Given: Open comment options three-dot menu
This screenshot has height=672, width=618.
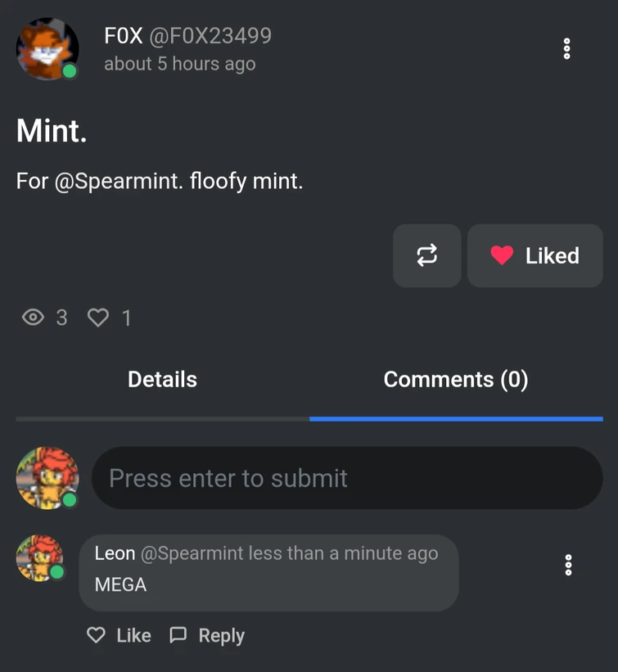Looking at the screenshot, I should coord(568,565).
